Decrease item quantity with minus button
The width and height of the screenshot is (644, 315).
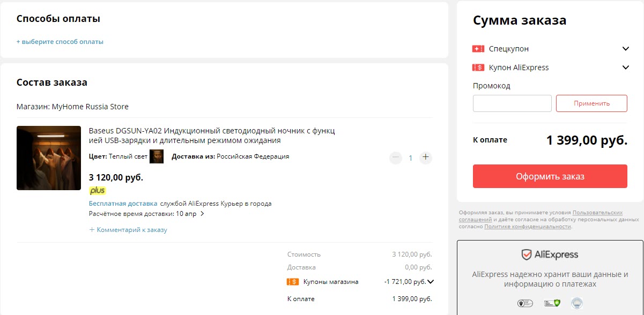(x=396, y=157)
